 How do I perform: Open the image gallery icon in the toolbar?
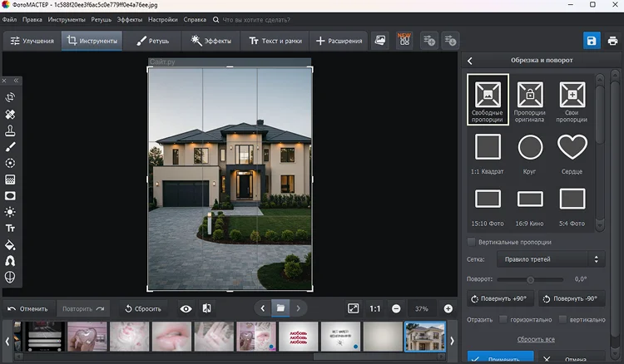coord(380,41)
